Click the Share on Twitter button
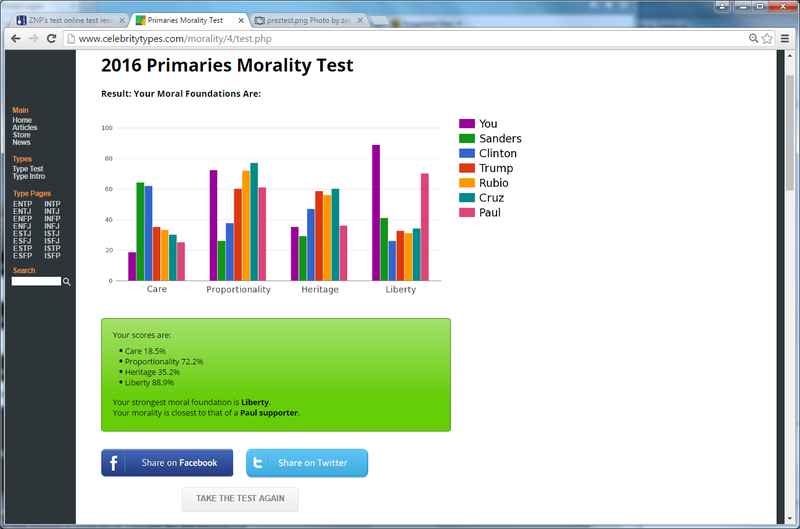Viewport: 800px width, 529px height. point(307,463)
